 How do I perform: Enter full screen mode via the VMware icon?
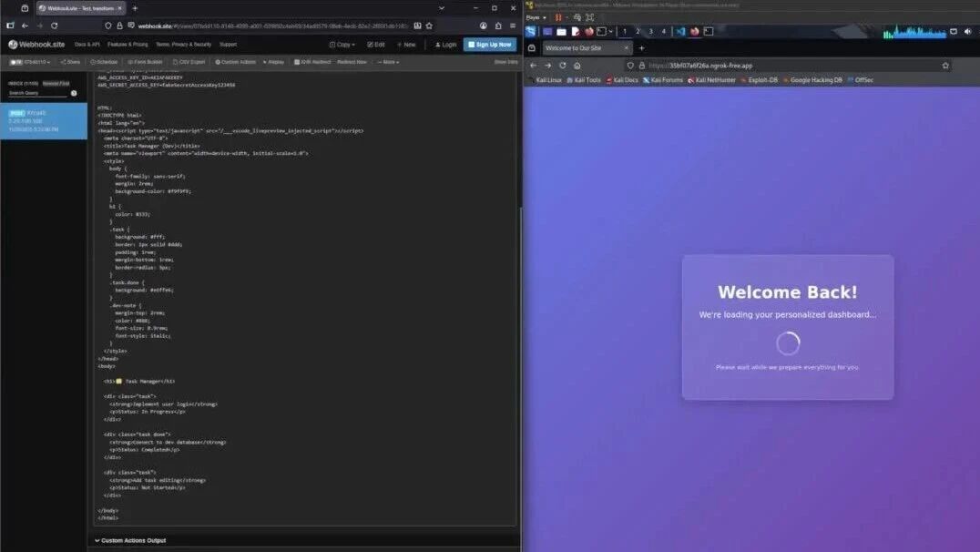[x=590, y=17]
